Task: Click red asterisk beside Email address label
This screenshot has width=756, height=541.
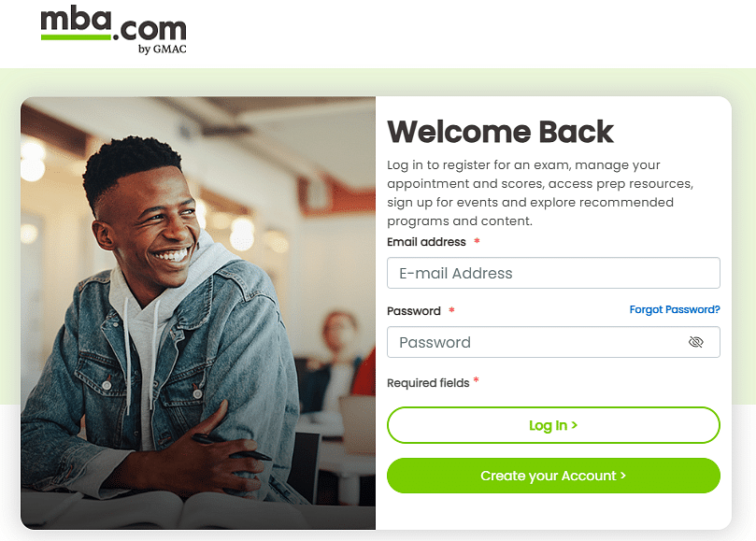Action: (x=477, y=241)
